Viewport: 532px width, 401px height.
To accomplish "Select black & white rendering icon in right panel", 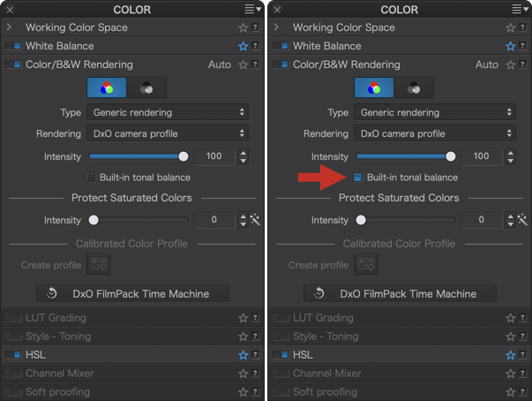I will pos(414,88).
